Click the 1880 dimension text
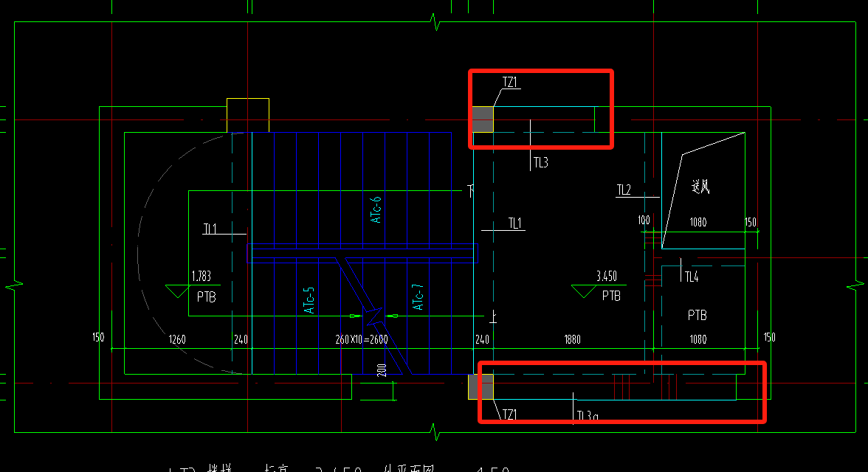Image resolution: width=868 pixels, height=472 pixels. 573,339
